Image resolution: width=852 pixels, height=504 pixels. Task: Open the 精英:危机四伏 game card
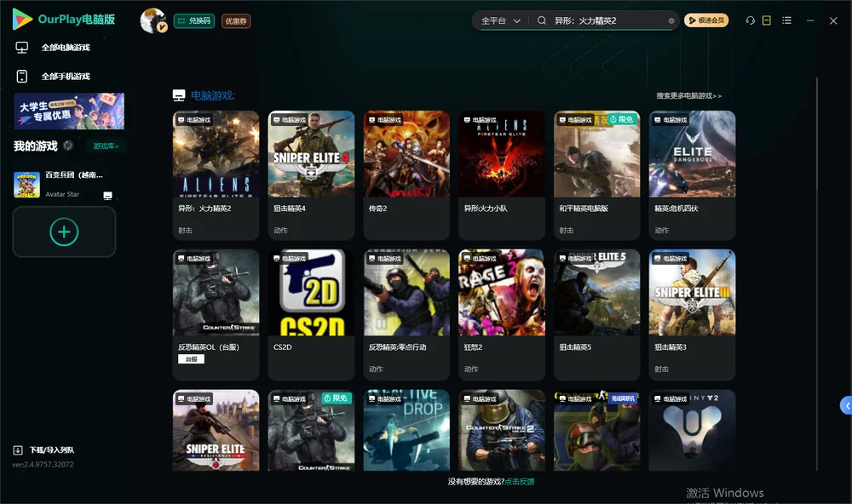(x=692, y=175)
